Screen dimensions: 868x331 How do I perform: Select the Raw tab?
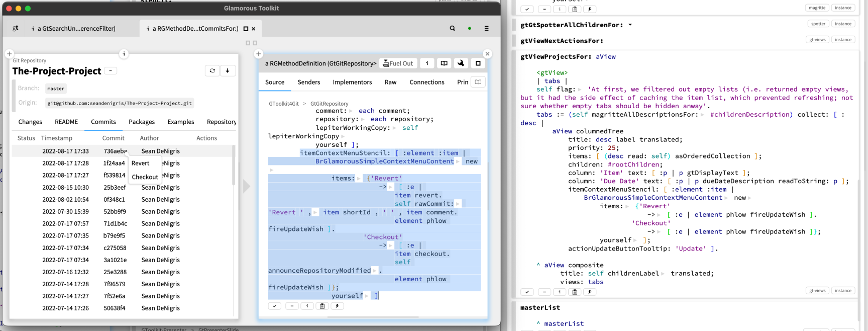(391, 82)
